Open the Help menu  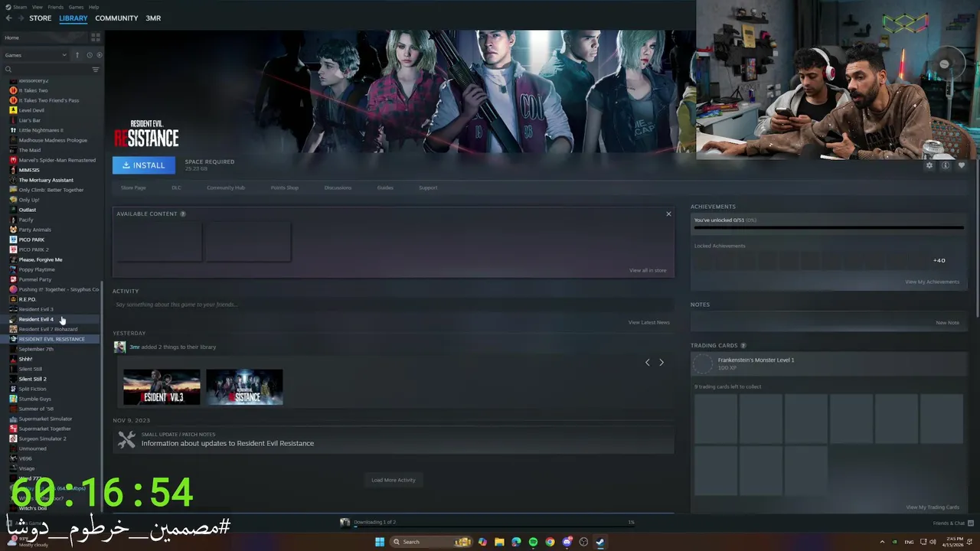93,7
